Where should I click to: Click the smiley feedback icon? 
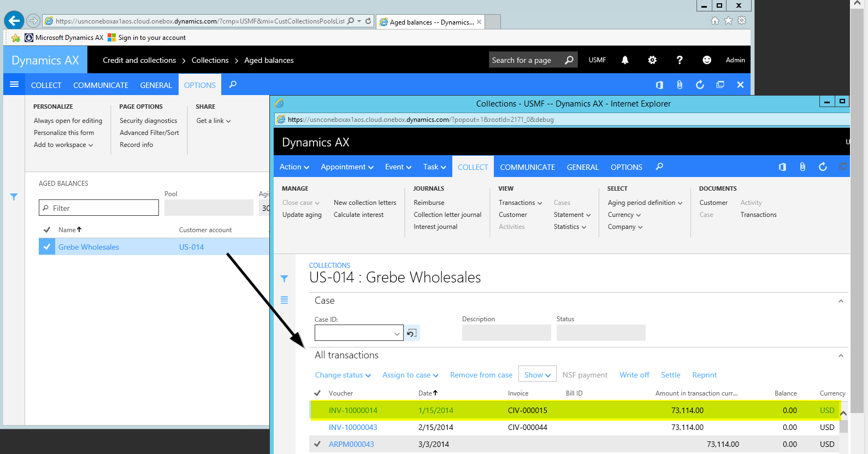pyautogui.click(x=707, y=60)
